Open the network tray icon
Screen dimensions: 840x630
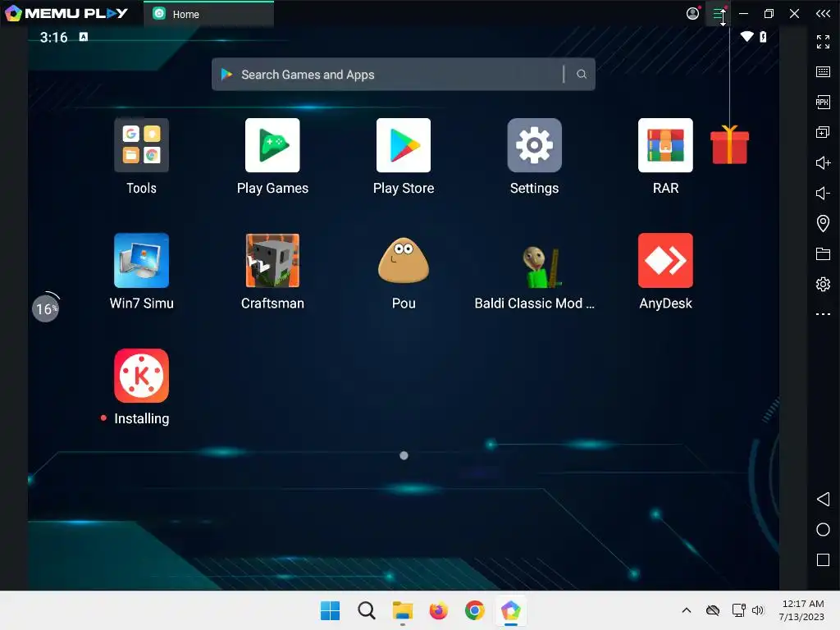point(739,610)
